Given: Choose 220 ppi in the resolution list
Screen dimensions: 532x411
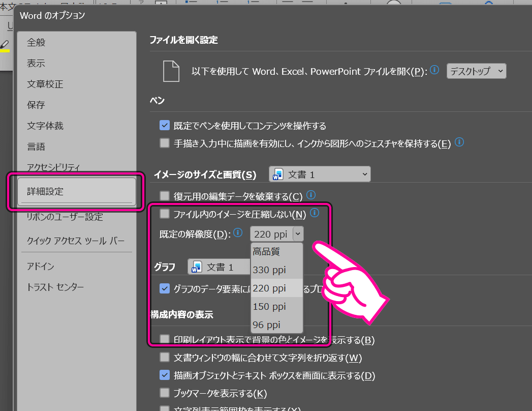Looking at the screenshot, I should [x=276, y=288].
